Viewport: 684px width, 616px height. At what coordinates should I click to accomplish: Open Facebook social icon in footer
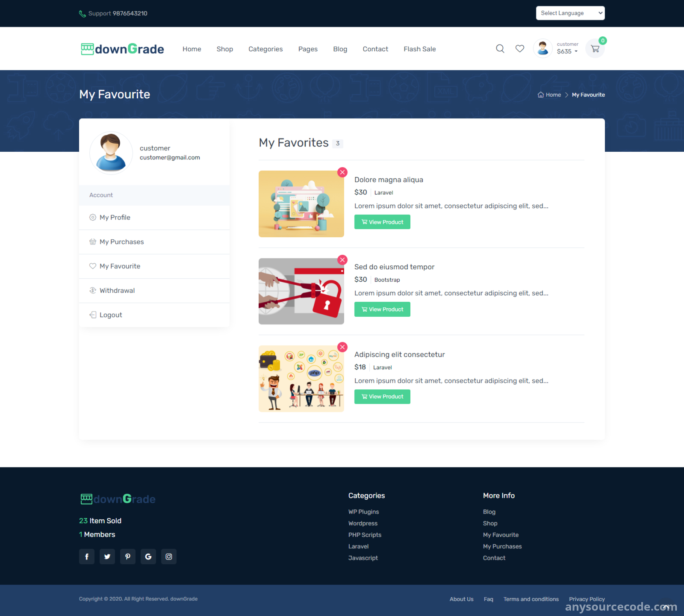(87, 557)
